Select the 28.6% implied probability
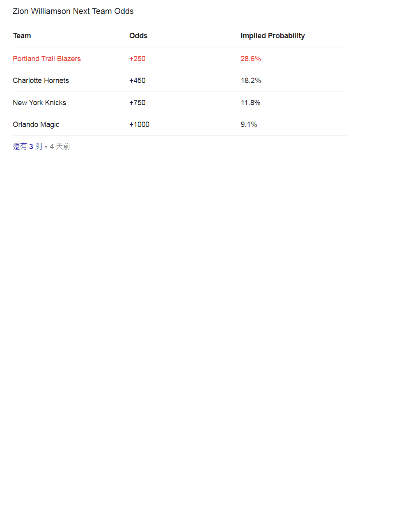The height and width of the screenshot is (532, 398). click(251, 59)
